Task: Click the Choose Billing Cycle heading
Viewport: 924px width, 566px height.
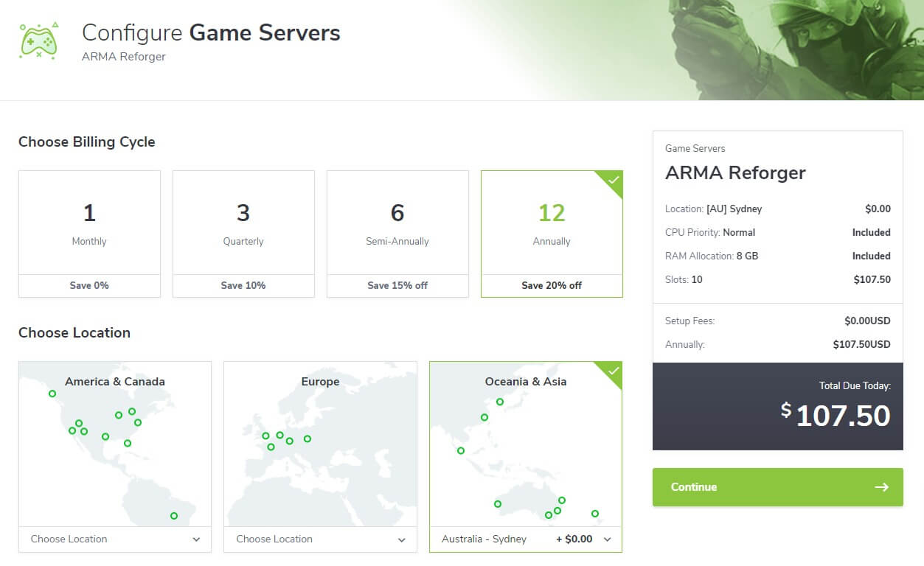Action: 87,142
